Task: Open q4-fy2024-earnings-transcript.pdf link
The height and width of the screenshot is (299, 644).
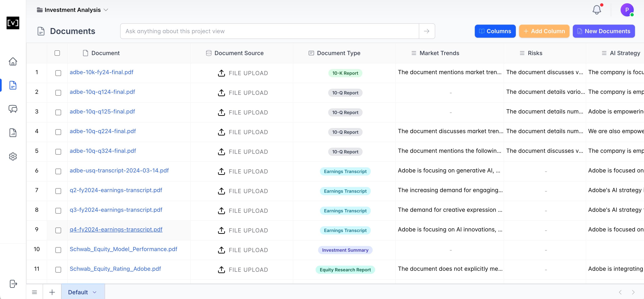Action: coord(116,229)
